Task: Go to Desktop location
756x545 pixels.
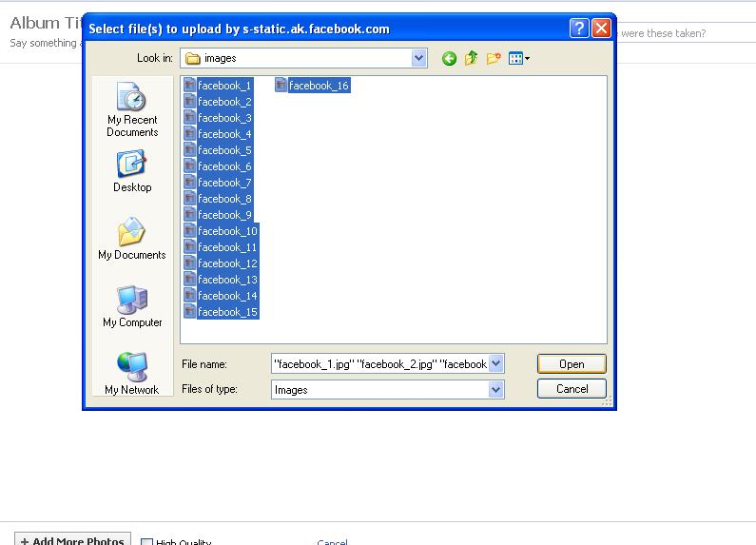Action: coord(132,171)
